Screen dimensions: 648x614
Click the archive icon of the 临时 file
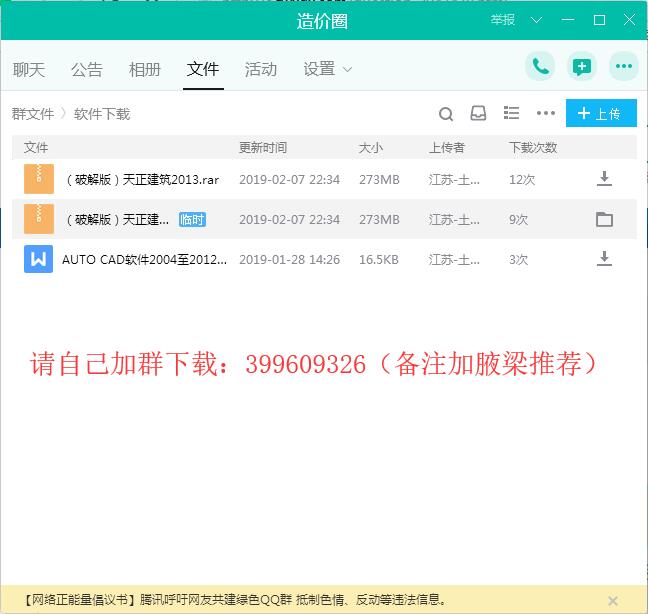(x=39, y=219)
